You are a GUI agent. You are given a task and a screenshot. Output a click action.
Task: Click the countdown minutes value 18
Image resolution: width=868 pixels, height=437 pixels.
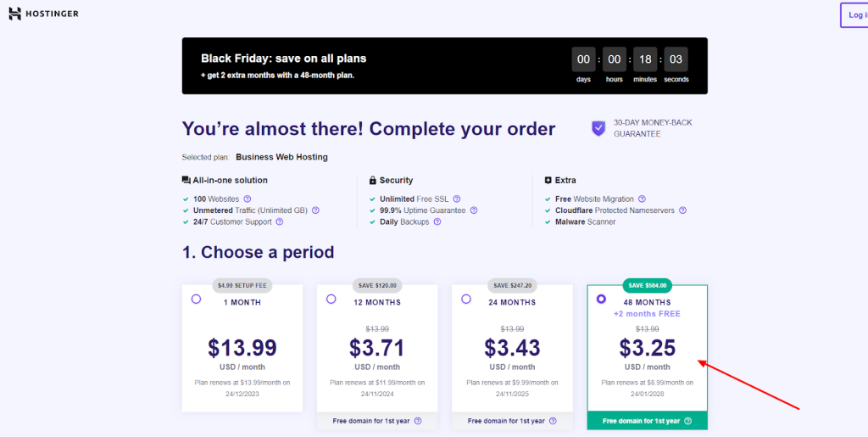[645, 59]
